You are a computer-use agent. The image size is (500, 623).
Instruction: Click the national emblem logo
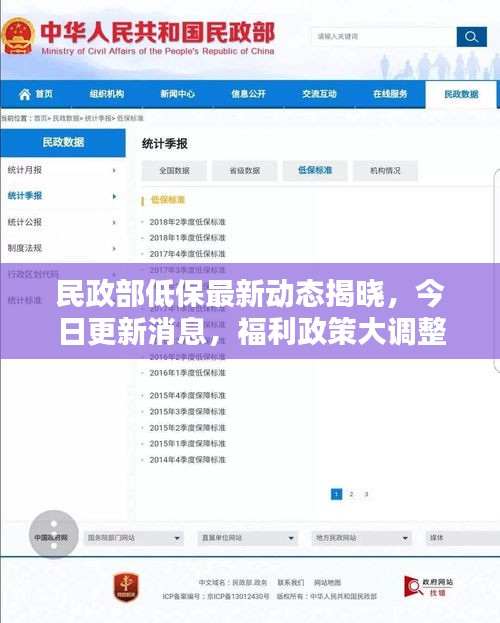(x=17, y=36)
